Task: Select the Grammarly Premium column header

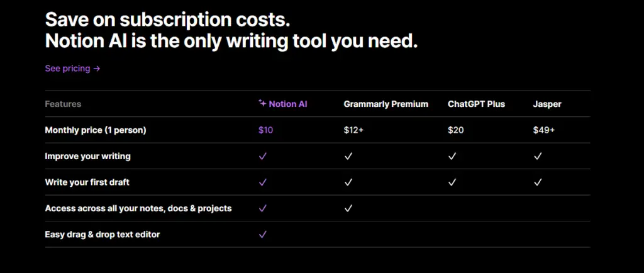Action: pyautogui.click(x=386, y=104)
